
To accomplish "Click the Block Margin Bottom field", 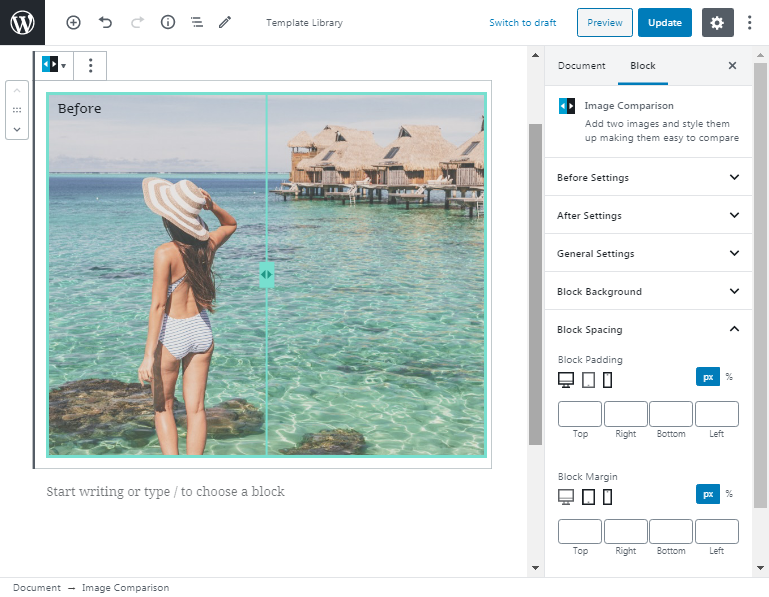I will [671, 531].
